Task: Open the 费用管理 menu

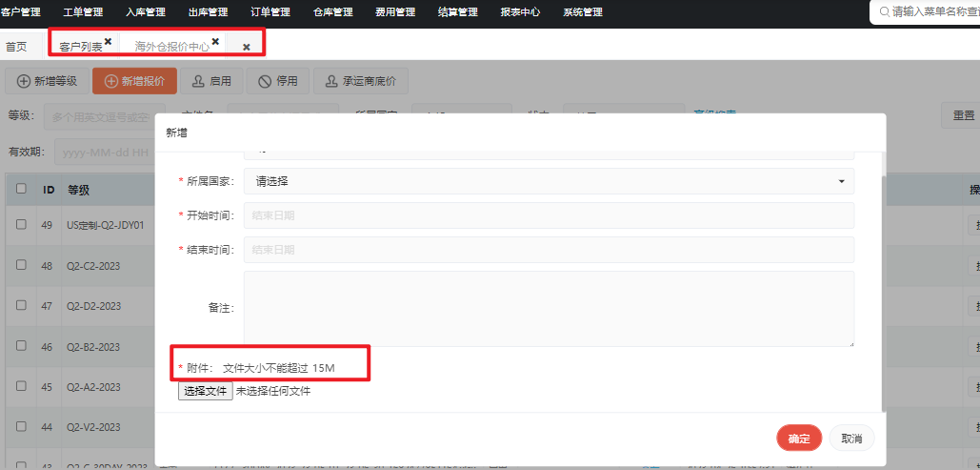Action: click(x=395, y=11)
